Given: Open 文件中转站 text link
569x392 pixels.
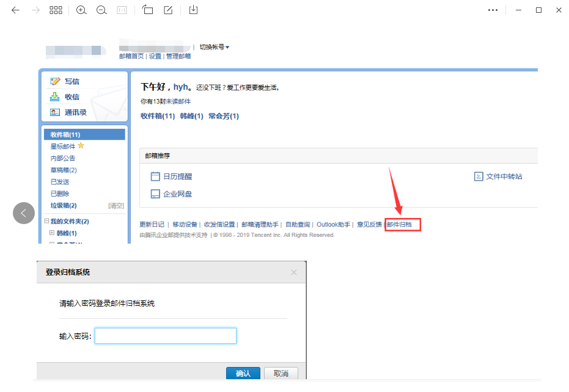Looking at the screenshot, I should pos(504,176).
